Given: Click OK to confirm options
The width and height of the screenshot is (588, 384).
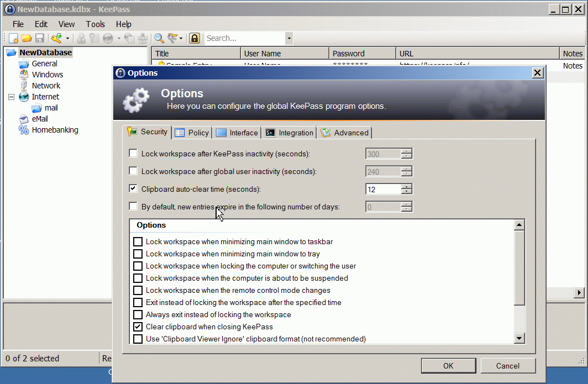Looking at the screenshot, I should pyautogui.click(x=448, y=366).
